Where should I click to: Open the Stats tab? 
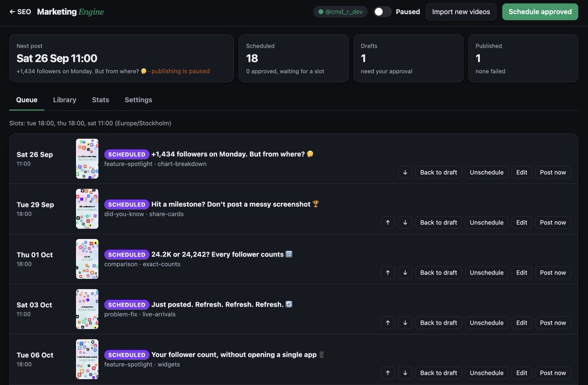[100, 100]
